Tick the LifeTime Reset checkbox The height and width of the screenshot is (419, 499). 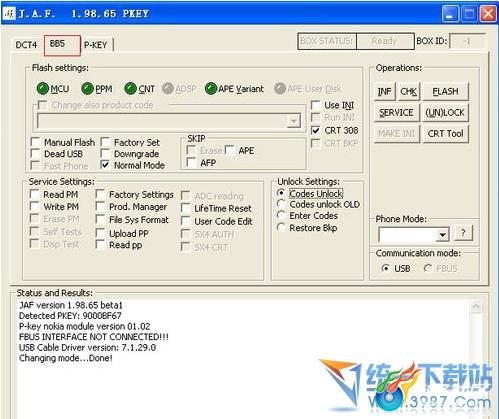tap(185, 208)
